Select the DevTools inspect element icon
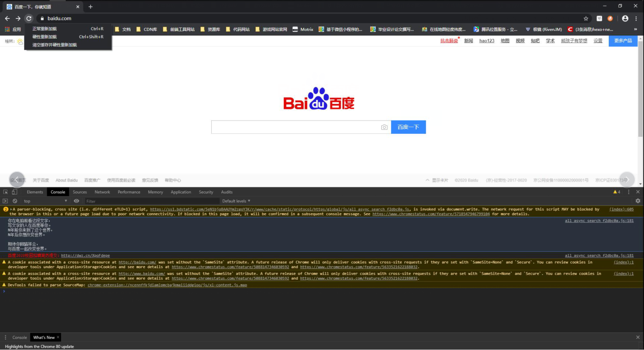 (x=5, y=192)
